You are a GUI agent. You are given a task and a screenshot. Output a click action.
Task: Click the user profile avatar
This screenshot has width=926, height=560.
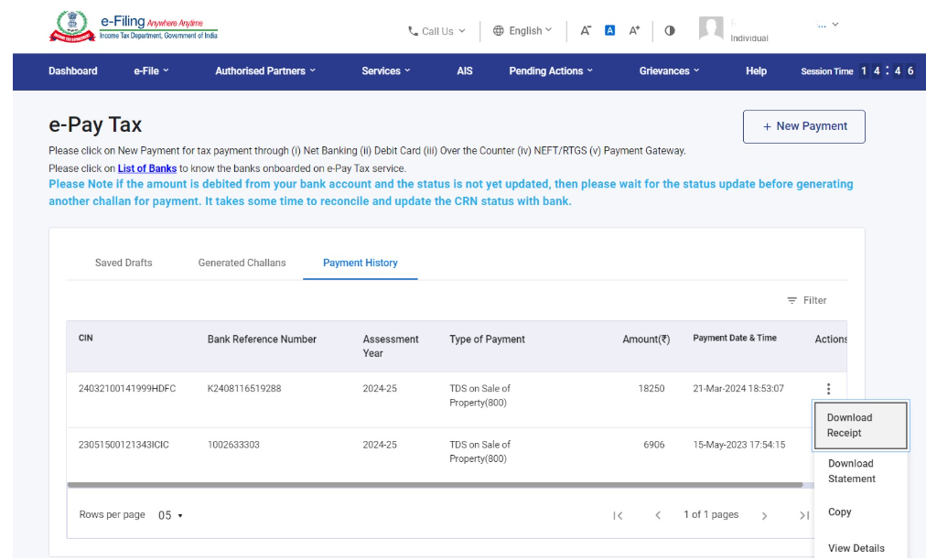click(x=711, y=28)
